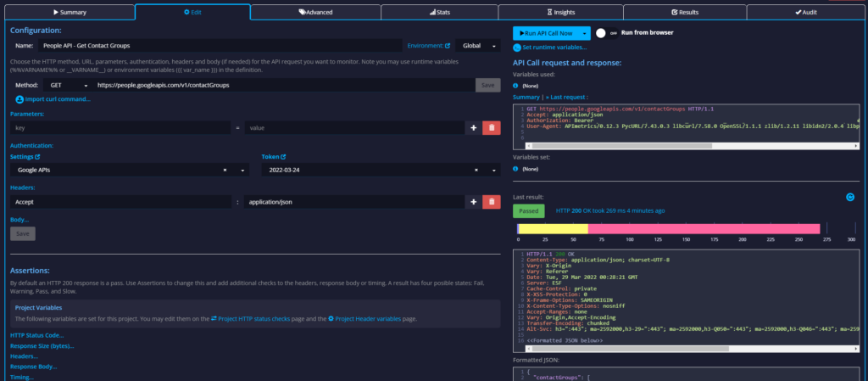The height and width of the screenshot is (381, 868).
Task: Open Token external link icon
Action: (x=283, y=157)
